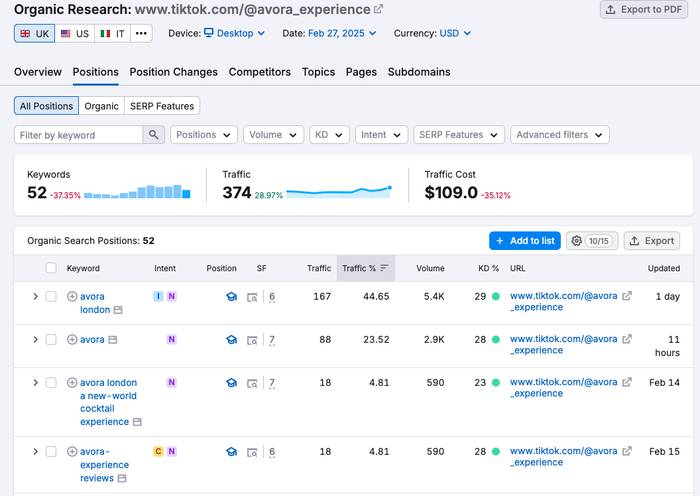Tick the checkbox for 'avora london' row
The height and width of the screenshot is (496, 700).
(51, 297)
